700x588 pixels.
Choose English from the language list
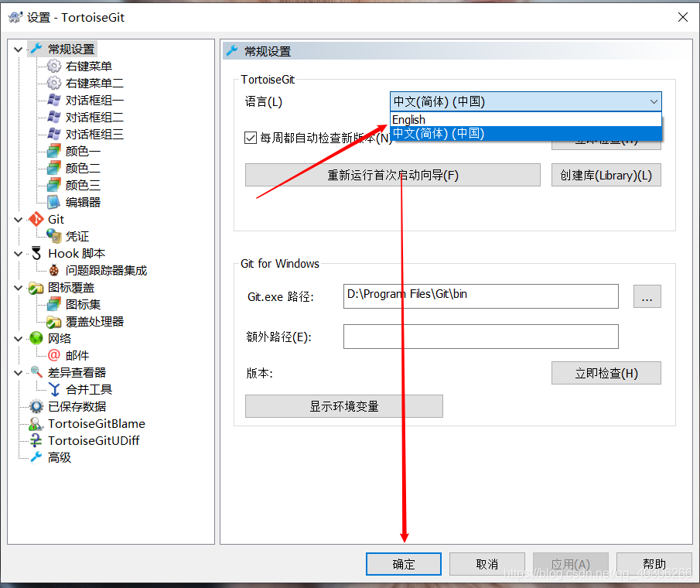coord(525,120)
